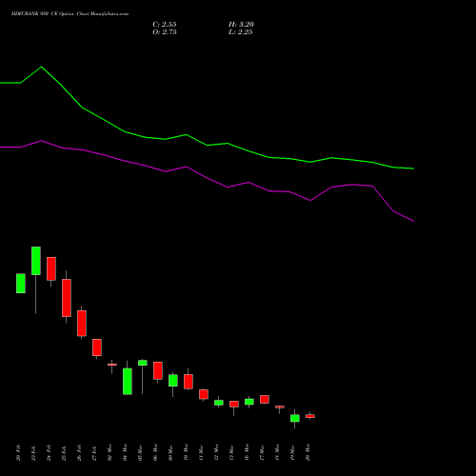Click the purple indicator line's right end
The image size is (476, 476).
pyautogui.click(x=413, y=221)
